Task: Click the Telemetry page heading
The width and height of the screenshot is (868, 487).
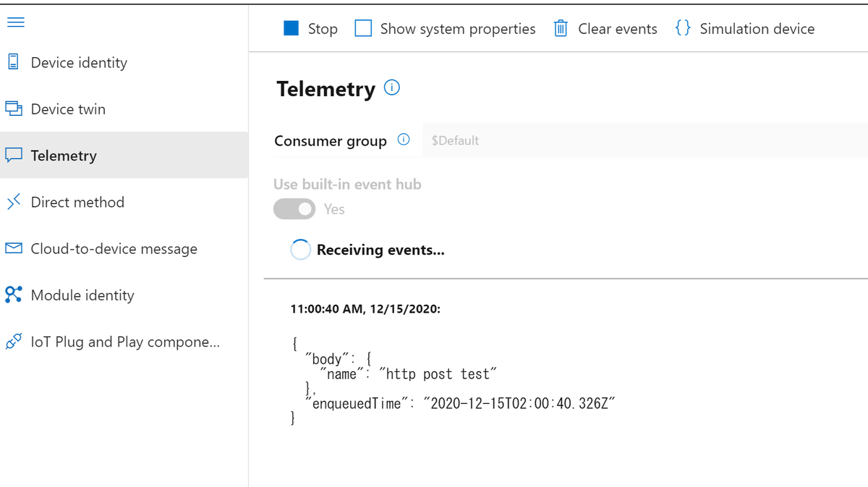Action: [x=326, y=89]
